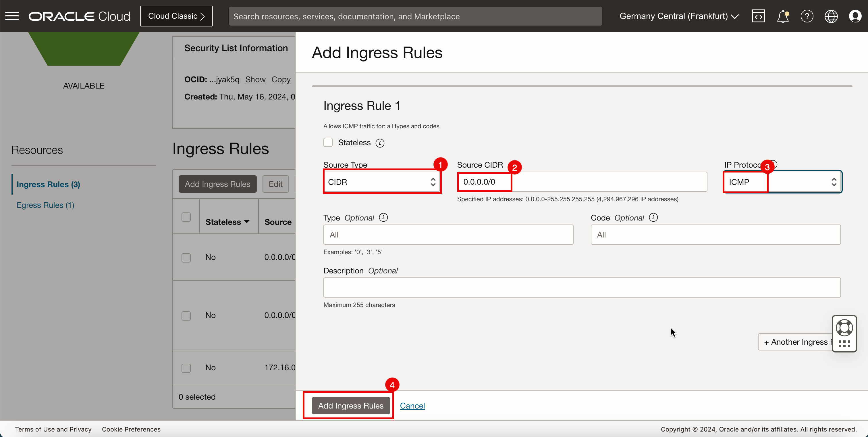Click Add Ingress Rules submit button
This screenshot has width=868, height=437.
tap(350, 406)
